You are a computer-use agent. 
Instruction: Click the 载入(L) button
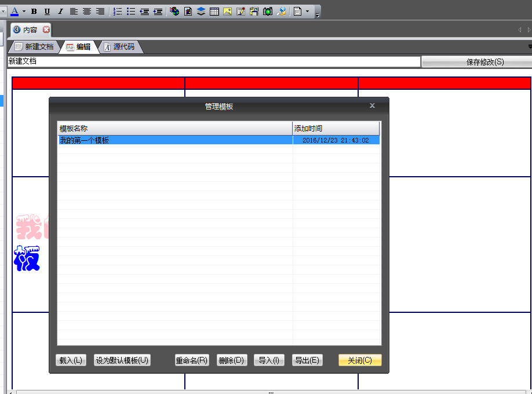pyautogui.click(x=71, y=360)
